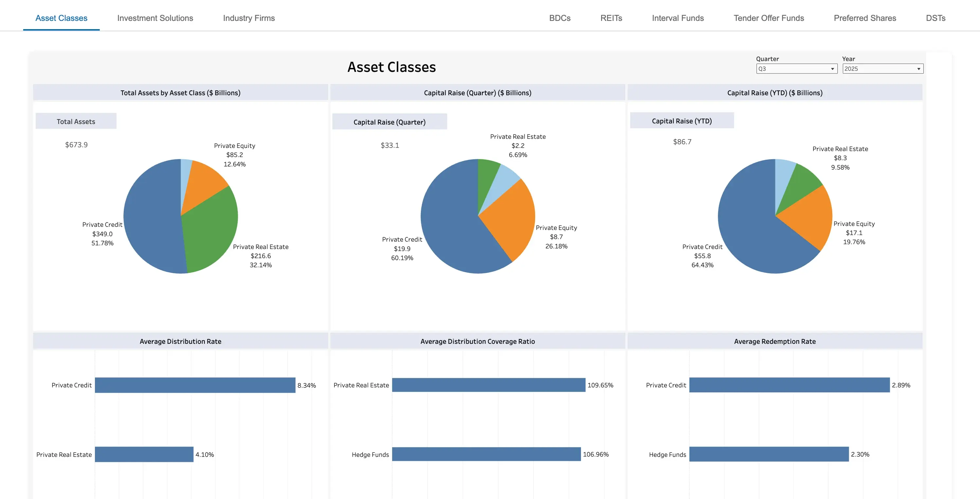Switch to the Investment Solutions tab
Viewport: 980px width, 499px height.
point(155,18)
